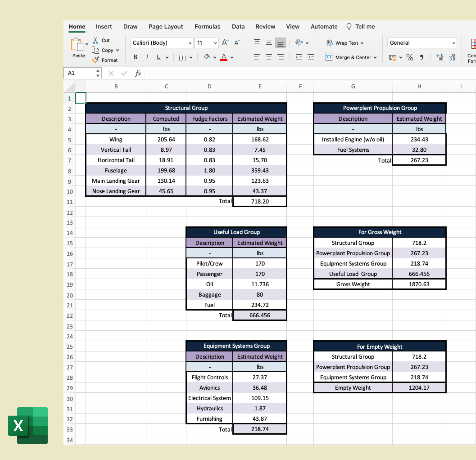
Task: Click the Wrap Text button
Action: pyautogui.click(x=345, y=43)
